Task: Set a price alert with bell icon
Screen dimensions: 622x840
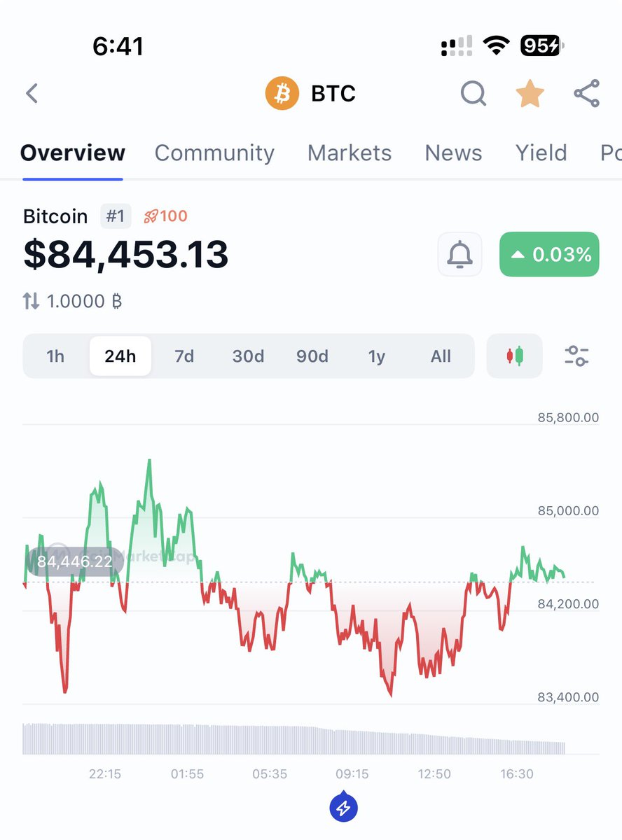Action: click(x=459, y=254)
